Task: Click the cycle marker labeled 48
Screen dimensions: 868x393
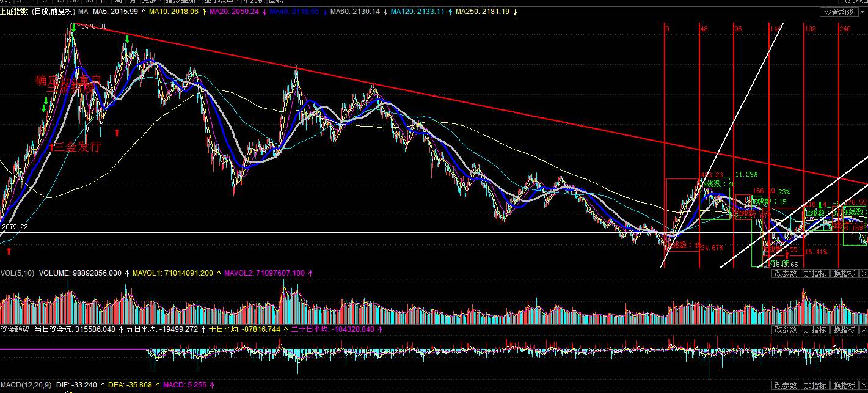Action: tap(704, 29)
